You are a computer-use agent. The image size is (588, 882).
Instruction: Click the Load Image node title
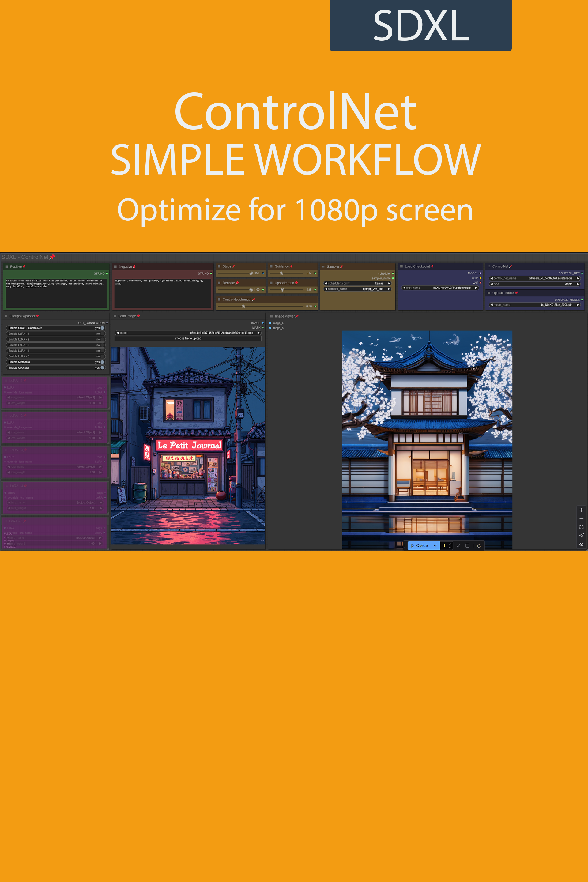coord(127,316)
